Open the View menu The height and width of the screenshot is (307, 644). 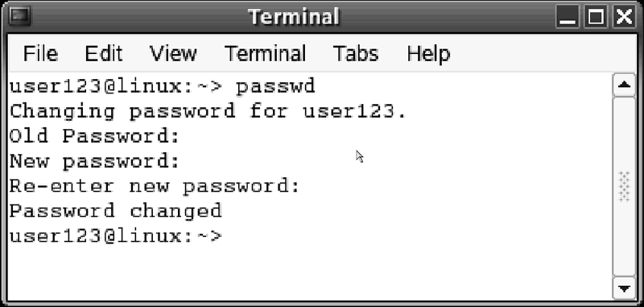173,53
